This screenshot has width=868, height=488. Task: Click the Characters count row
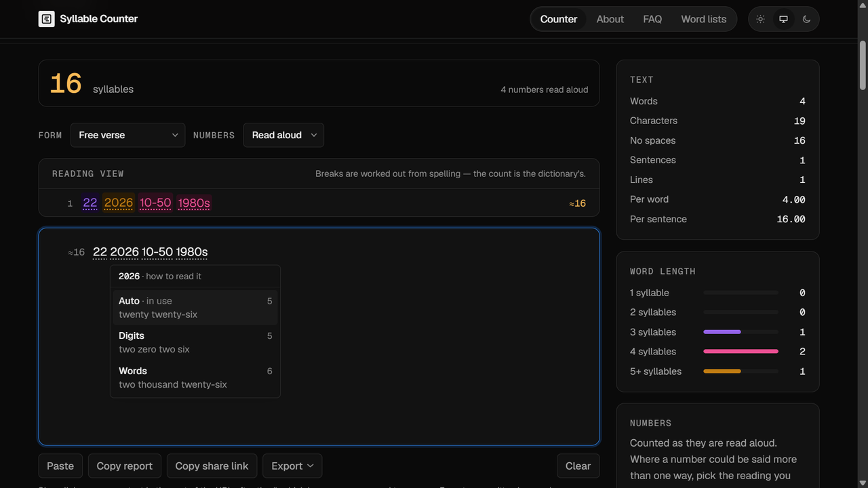(x=717, y=121)
